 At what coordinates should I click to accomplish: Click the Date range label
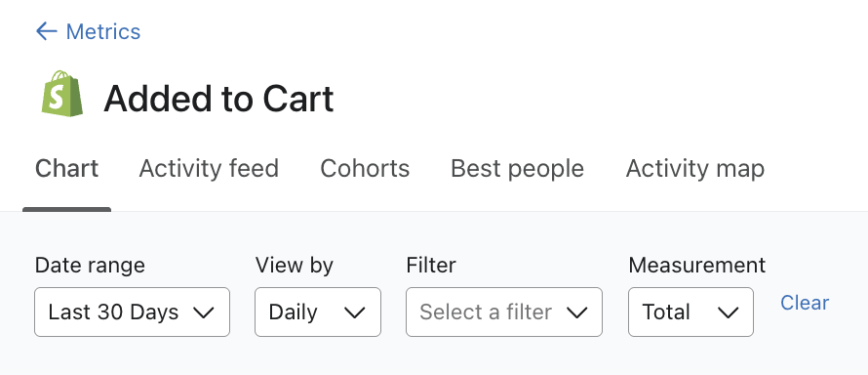90,266
